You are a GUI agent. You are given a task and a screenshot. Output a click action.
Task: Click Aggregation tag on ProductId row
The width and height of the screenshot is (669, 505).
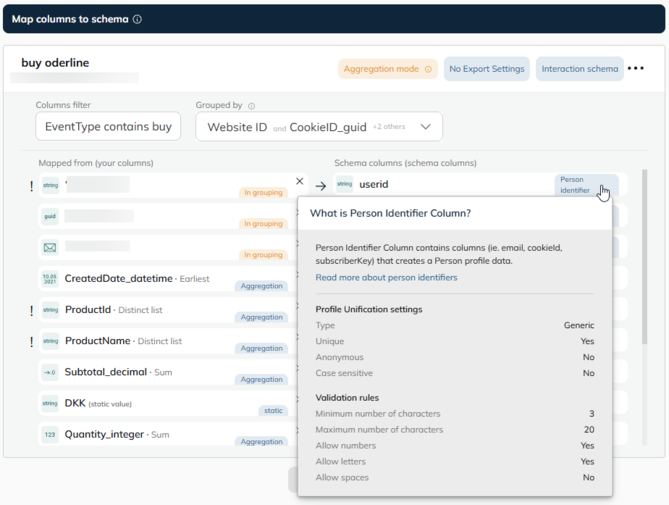(262, 317)
